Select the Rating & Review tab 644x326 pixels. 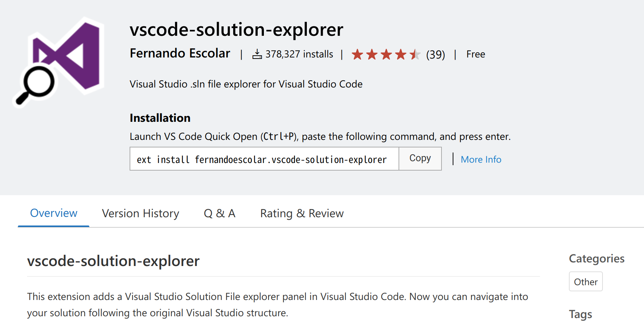tap(301, 213)
